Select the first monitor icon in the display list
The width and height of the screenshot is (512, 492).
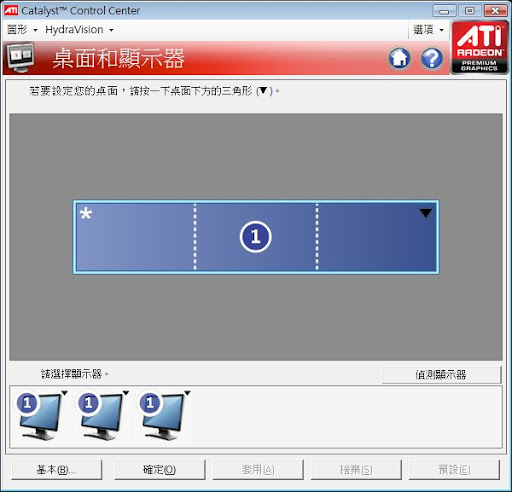coord(39,416)
